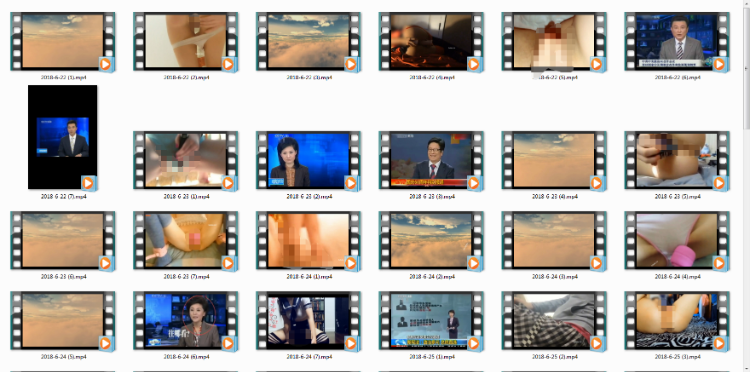Click play badge on 2018-6-24 (3).mp4
Image resolution: width=750 pixels, height=372 pixels.
click(x=596, y=263)
